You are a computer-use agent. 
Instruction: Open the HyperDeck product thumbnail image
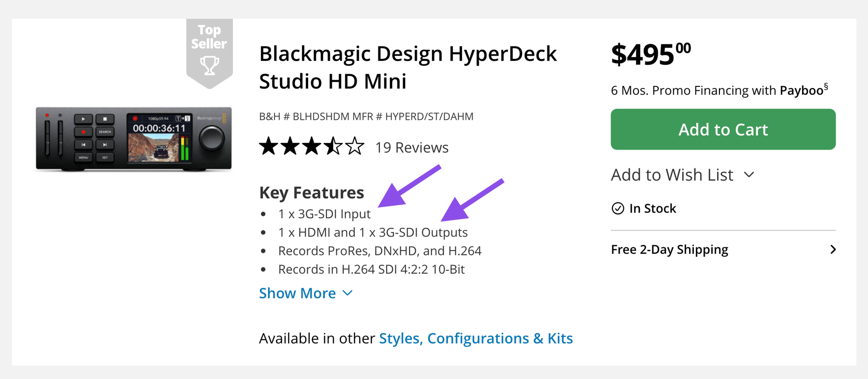pyautogui.click(x=134, y=139)
